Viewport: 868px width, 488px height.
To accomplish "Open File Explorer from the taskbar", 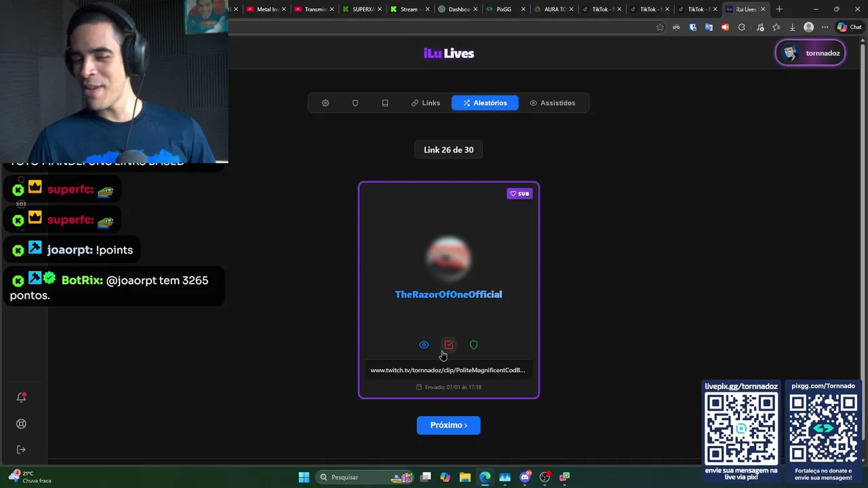I will (465, 477).
